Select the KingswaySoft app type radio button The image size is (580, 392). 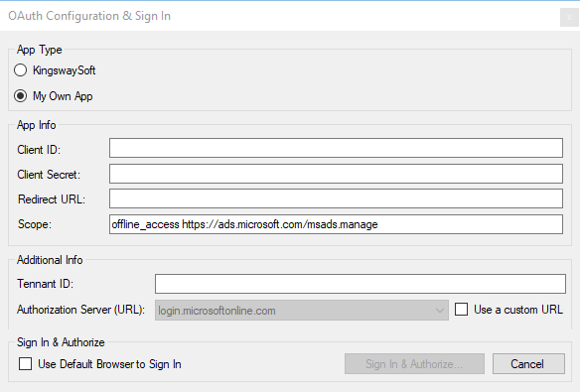pos(20,70)
